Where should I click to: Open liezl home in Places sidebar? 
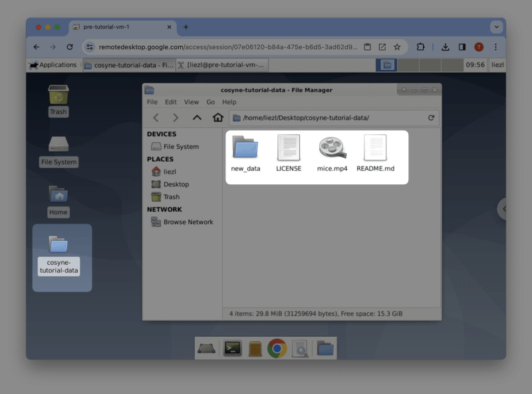tap(164, 172)
